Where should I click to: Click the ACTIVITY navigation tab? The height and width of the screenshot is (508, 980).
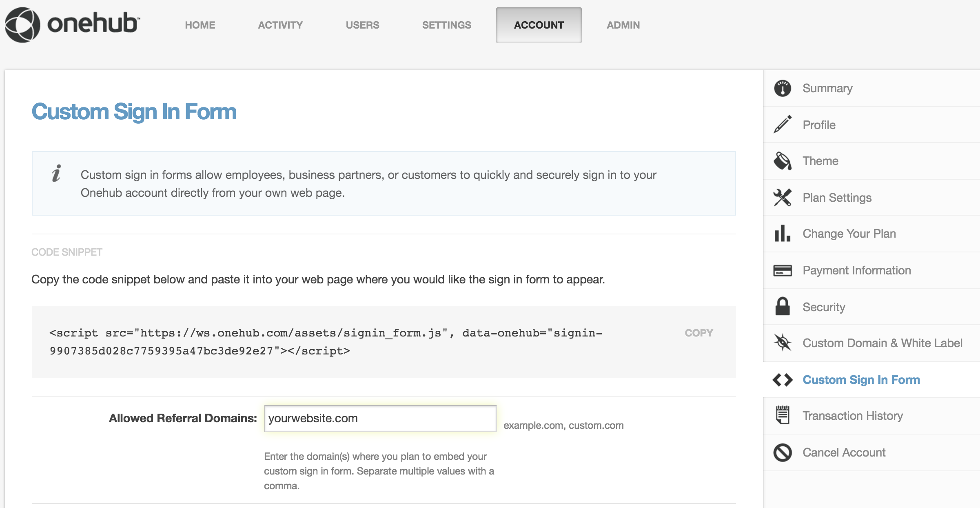tap(280, 25)
